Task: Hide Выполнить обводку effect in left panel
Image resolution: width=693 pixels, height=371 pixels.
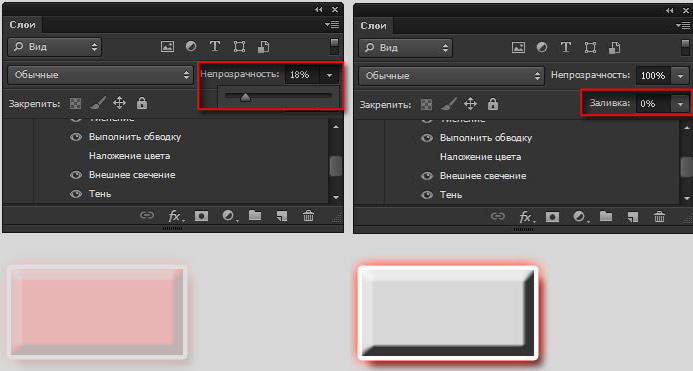Action: click(76, 137)
